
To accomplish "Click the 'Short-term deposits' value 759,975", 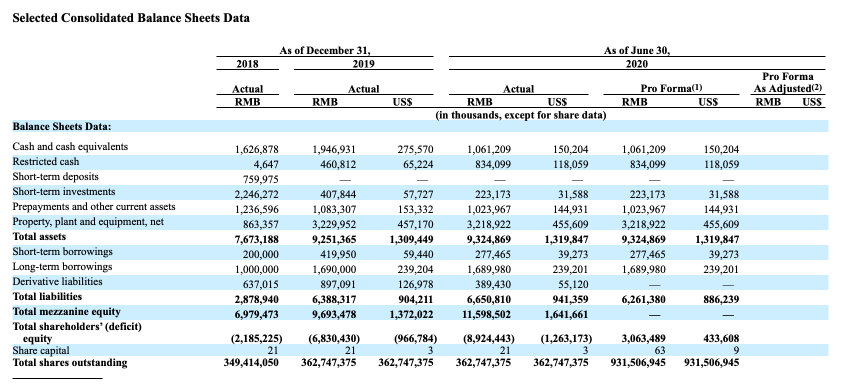I will pos(257,179).
